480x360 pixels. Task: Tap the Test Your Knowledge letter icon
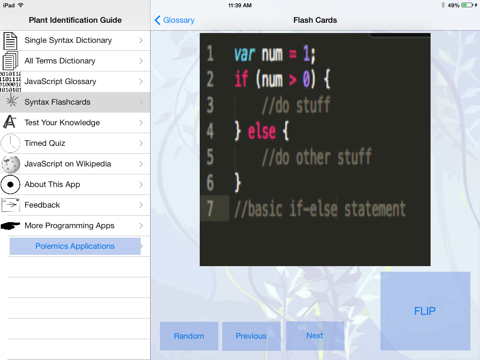click(10, 122)
